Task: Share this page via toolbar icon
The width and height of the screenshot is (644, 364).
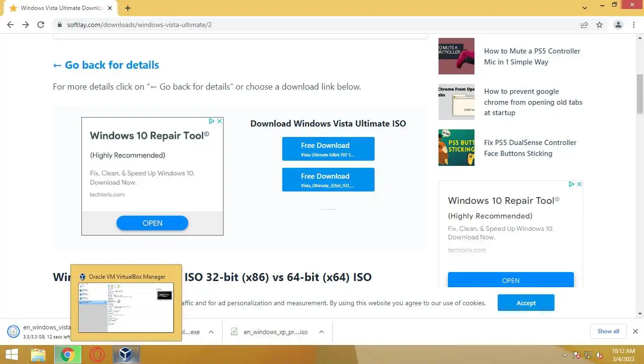Action: click(x=584, y=25)
